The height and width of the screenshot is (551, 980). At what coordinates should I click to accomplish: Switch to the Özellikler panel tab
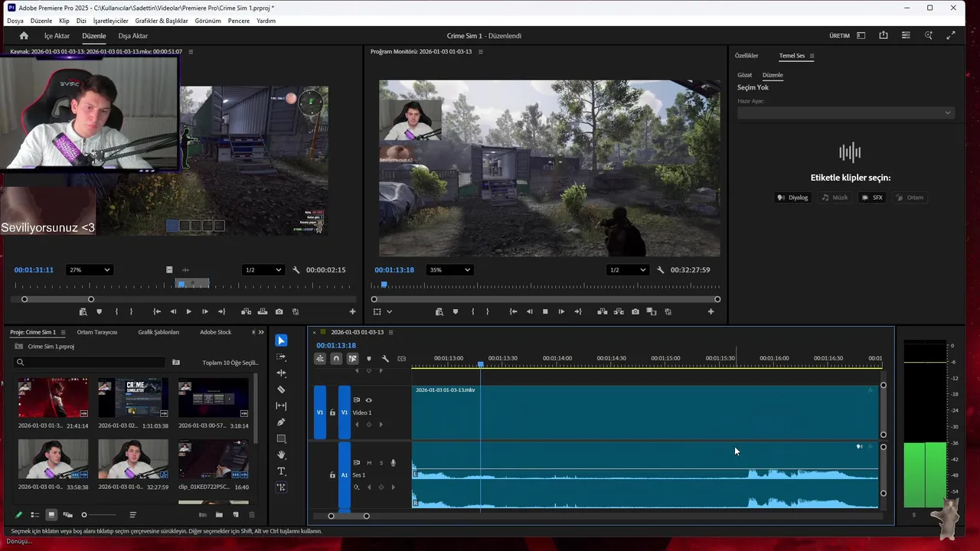(746, 56)
